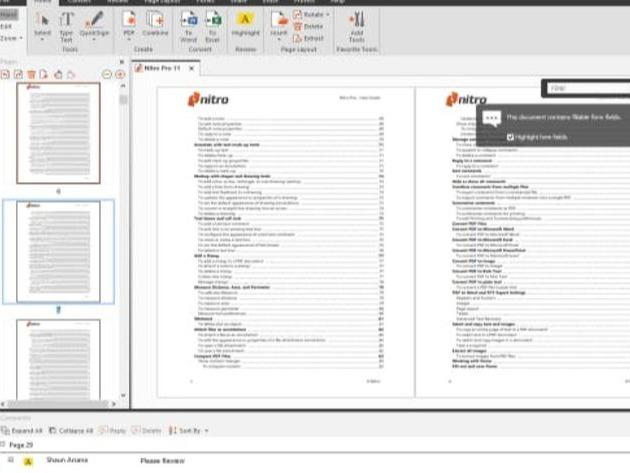This screenshot has width=630, height=473.
Task: Click delete icon in Pages panel toolbar
Action: tap(32, 74)
